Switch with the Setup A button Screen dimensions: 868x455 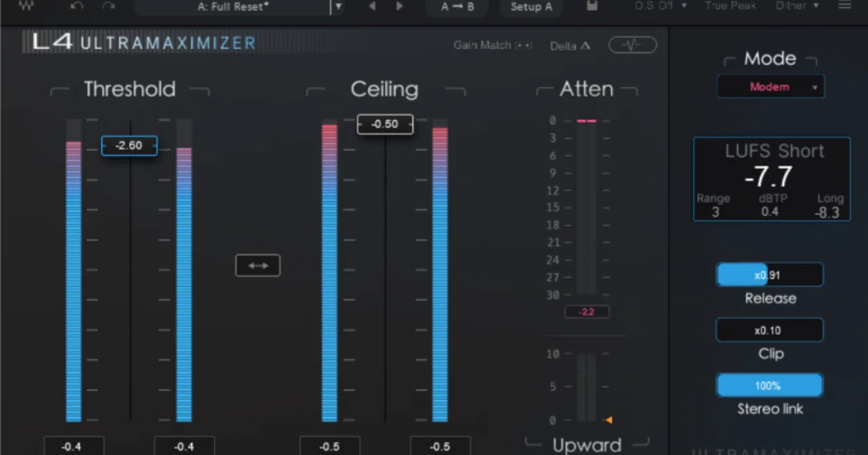tap(531, 7)
